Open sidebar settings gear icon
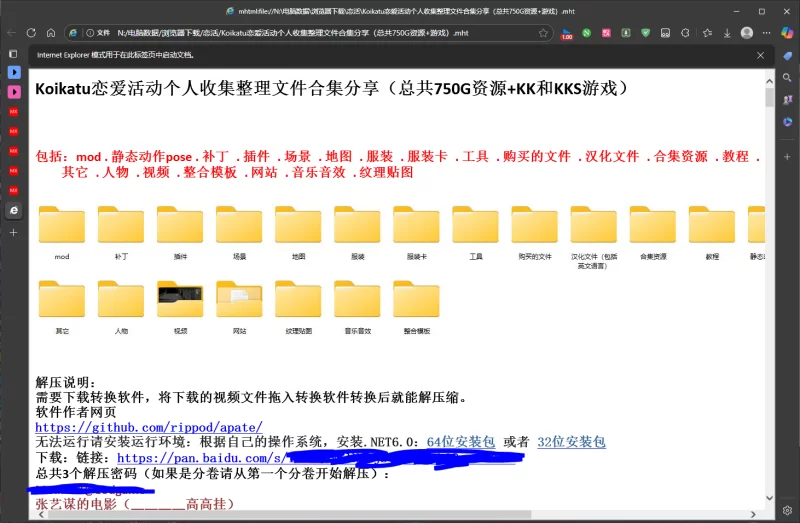800x523 pixels. 787,510
